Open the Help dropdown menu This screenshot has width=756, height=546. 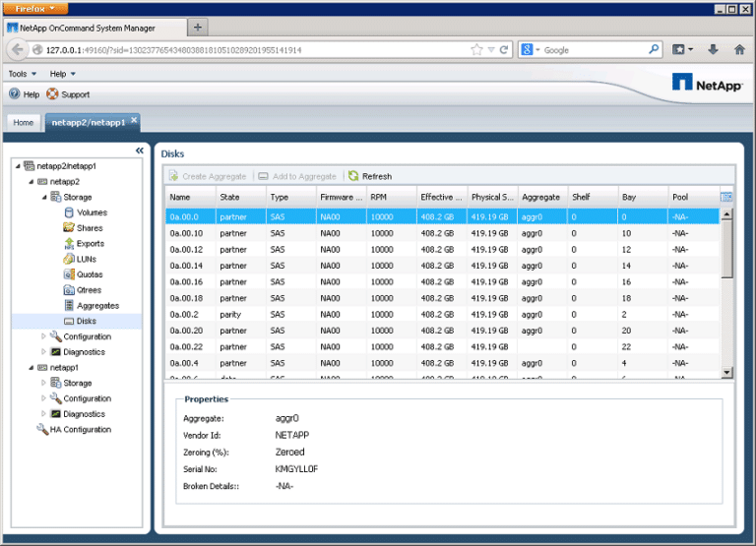tap(63, 74)
